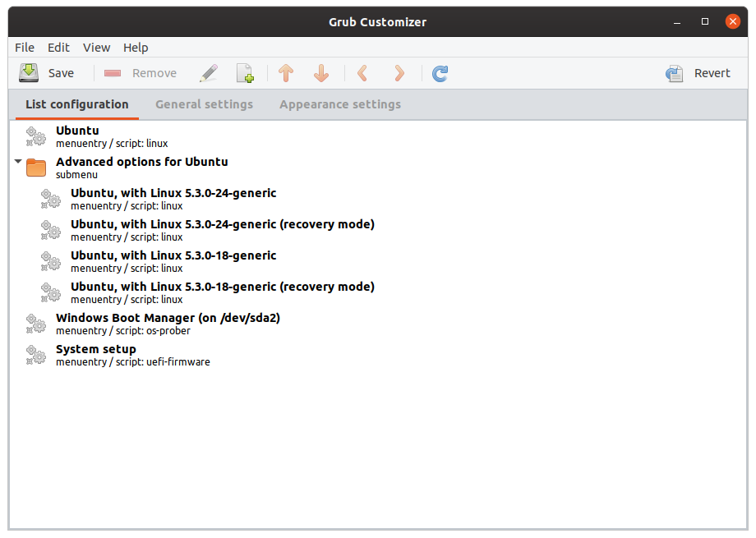Image resolution: width=756 pixels, height=538 pixels.
Task: Click the pencil edit entry icon
Action: coord(209,73)
